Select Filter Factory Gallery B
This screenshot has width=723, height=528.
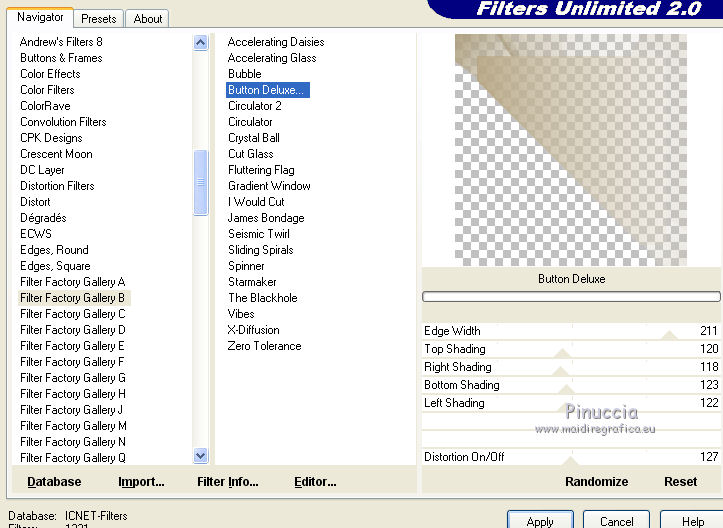74,298
